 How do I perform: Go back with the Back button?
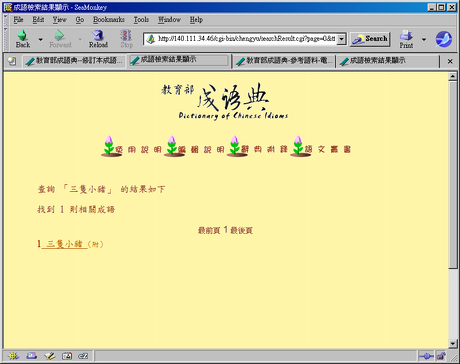tap(23, 39)
